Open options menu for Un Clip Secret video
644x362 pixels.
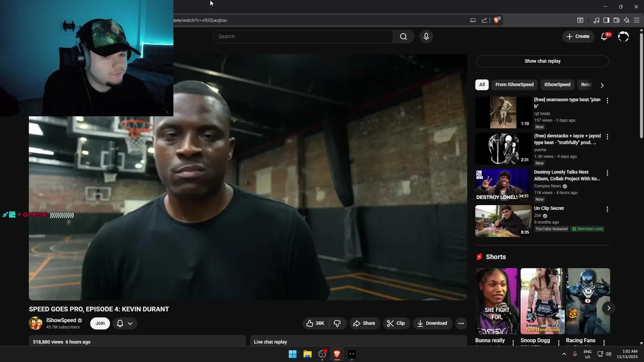(x=607, y=209)
